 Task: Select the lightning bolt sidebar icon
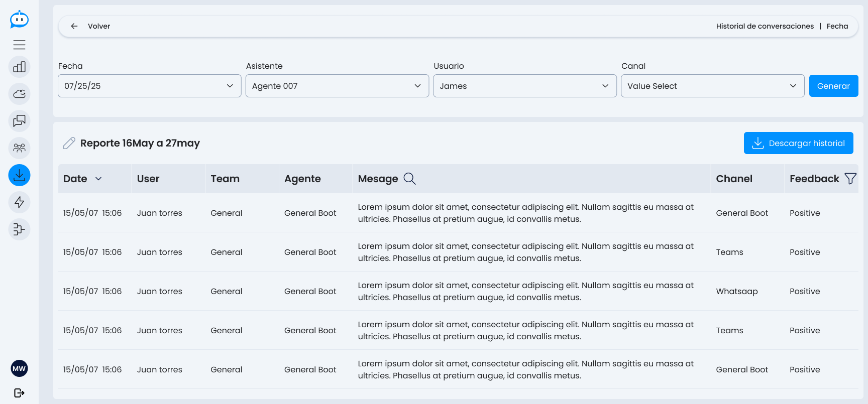click(x=19, y=202)
